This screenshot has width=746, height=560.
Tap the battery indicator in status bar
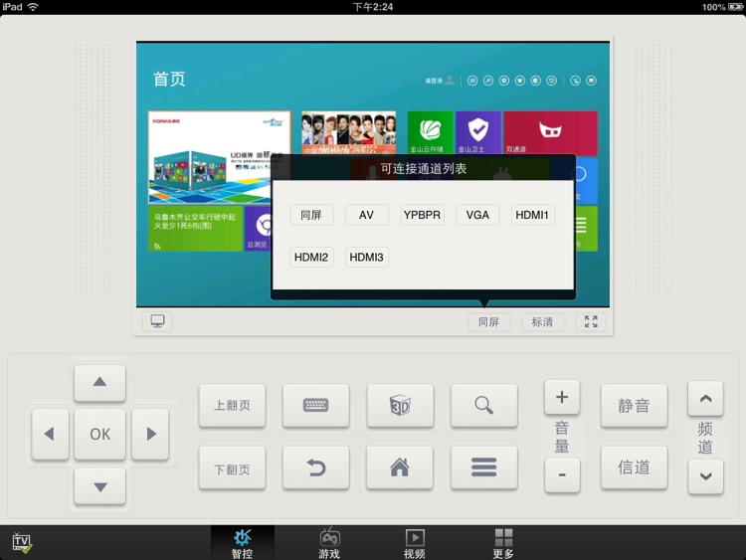(735, 7)
